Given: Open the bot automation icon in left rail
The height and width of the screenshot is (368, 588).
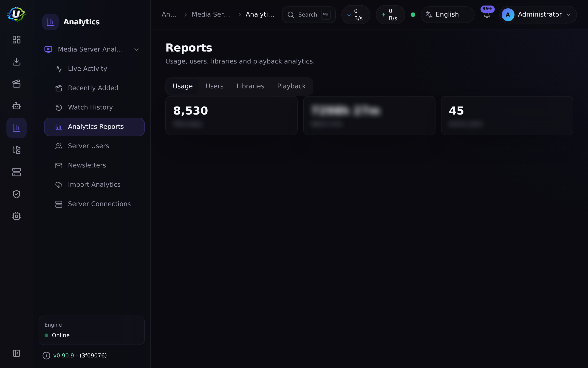Looking at the screenshot, I should point(17,106).
